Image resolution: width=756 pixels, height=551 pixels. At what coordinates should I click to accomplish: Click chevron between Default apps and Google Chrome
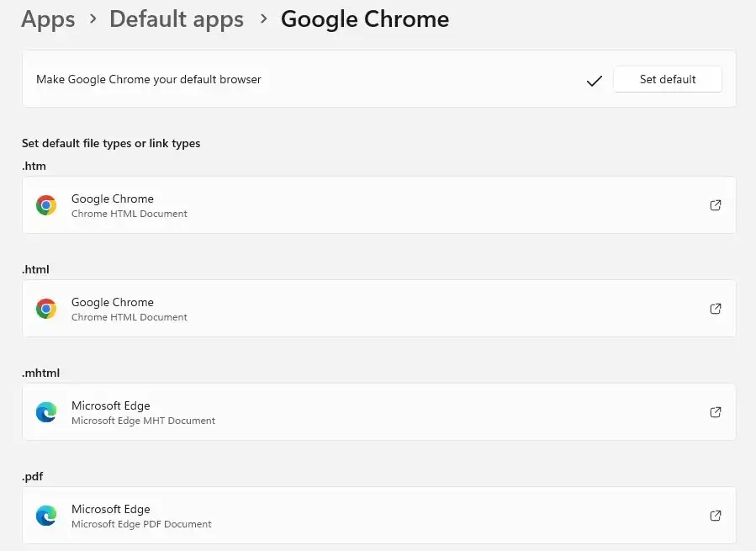[263, 19]
